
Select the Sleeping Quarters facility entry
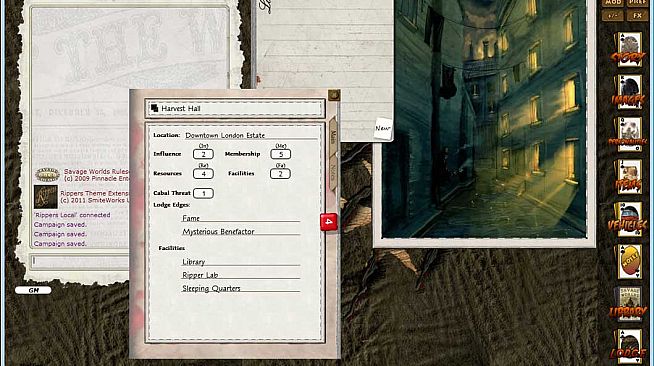(241, 288)
